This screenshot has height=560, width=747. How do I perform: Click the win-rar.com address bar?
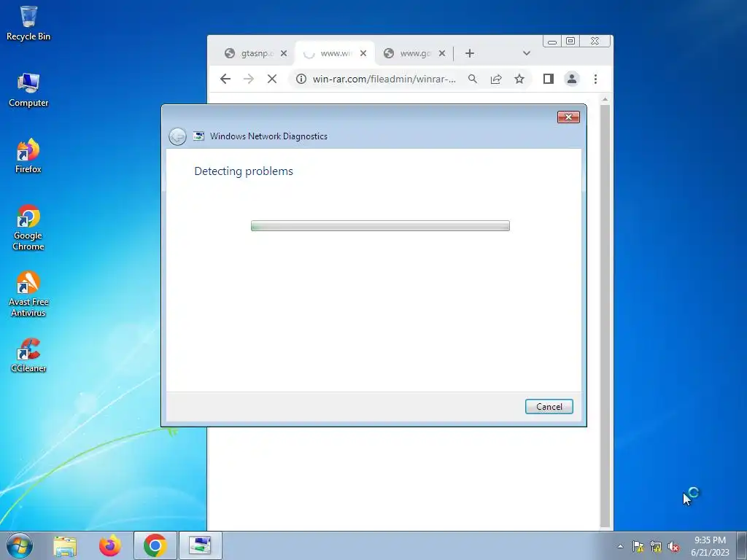pyautogui.click(x=384, y=79)
